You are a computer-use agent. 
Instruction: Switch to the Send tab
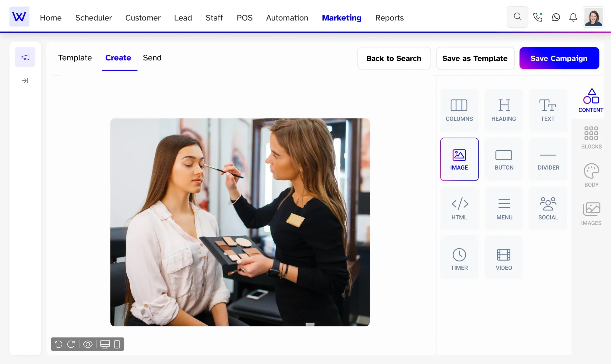[152, 58]
